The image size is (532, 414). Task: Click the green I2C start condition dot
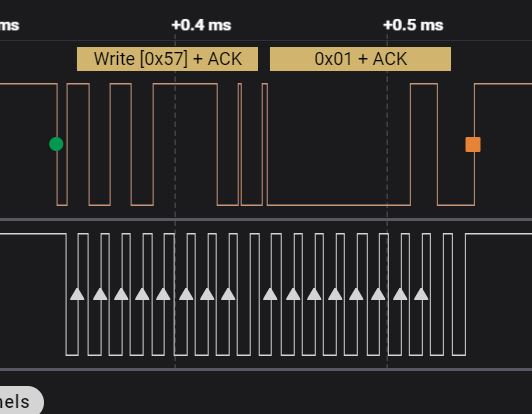click(56, 144)
